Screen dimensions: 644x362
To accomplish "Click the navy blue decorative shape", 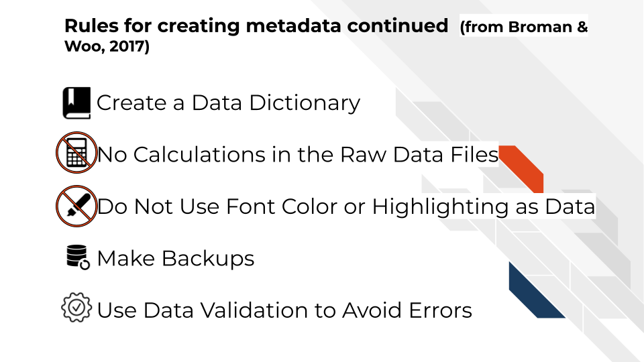I will [533, 290].
